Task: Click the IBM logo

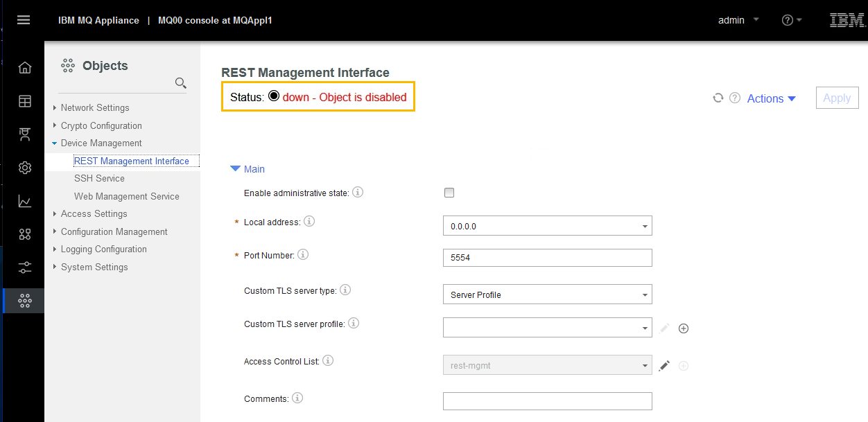Action: [x=847, y=20]
